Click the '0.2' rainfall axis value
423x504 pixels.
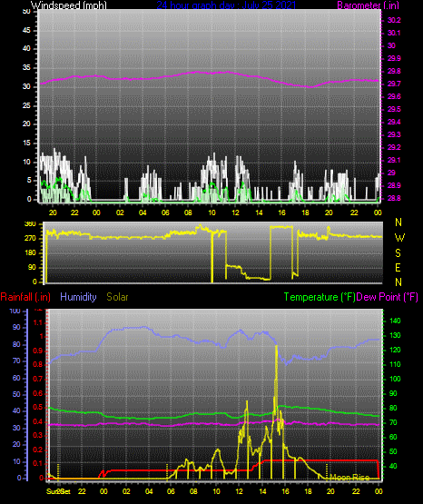click(x=38, y=450)
